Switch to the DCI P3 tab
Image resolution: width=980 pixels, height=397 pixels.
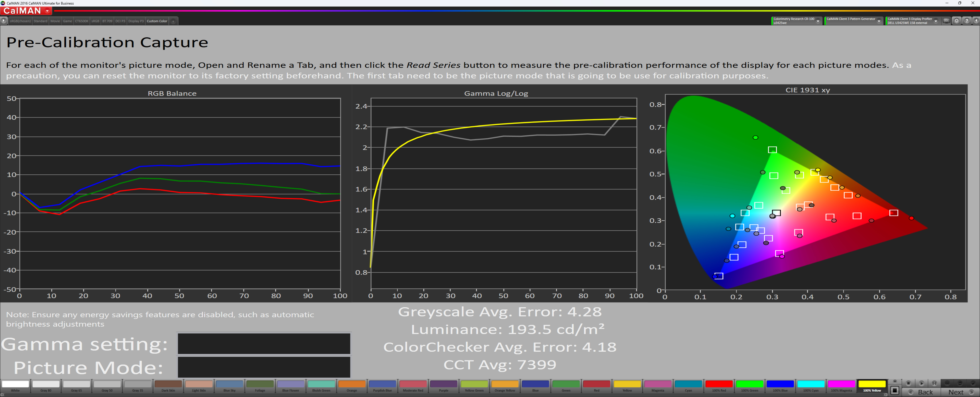(120, 21)
